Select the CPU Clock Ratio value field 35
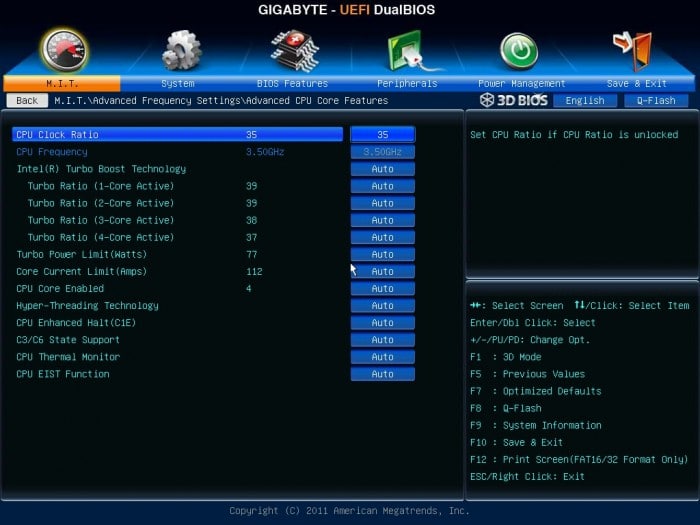The height and width of the screenshot is (525, 700). pos(383,134)
